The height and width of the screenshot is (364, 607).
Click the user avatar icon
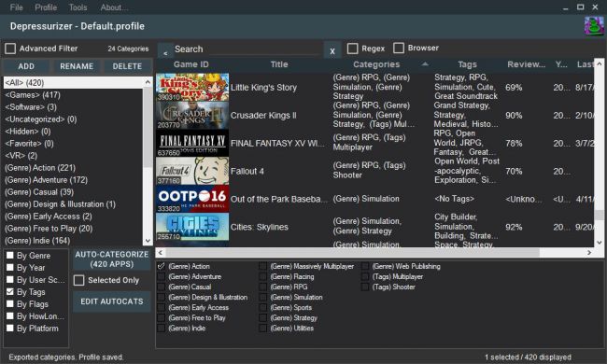coord(594,26)
